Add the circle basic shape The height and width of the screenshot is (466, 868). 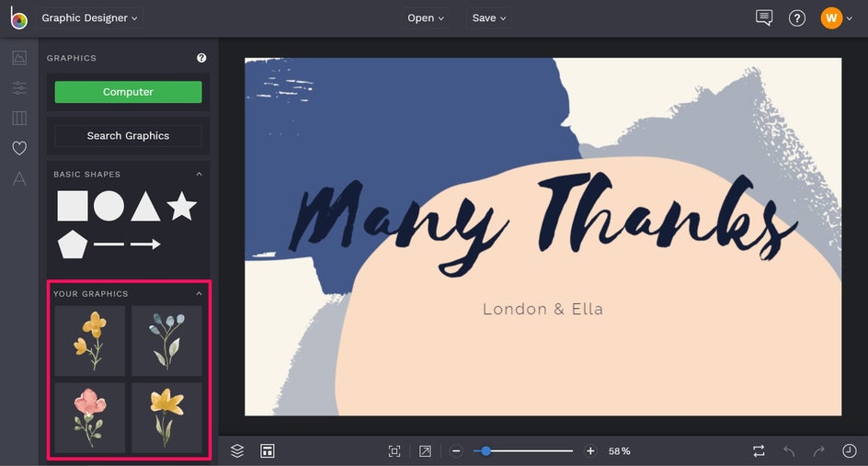(108, 206)
